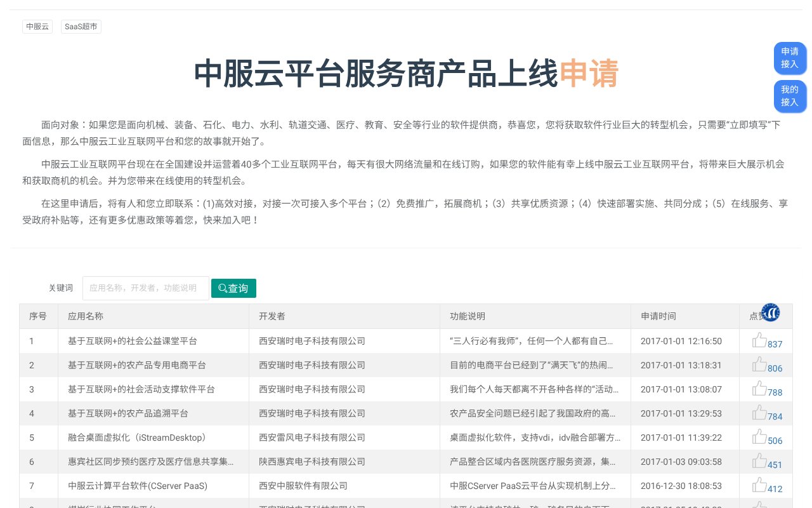Image resolution: width=812 pixels, height=508 pixels.
Task: Click the thumbs-up icon beside 基于互联网+的社会活动支撑软件平台
Action: tap(759, 387)
